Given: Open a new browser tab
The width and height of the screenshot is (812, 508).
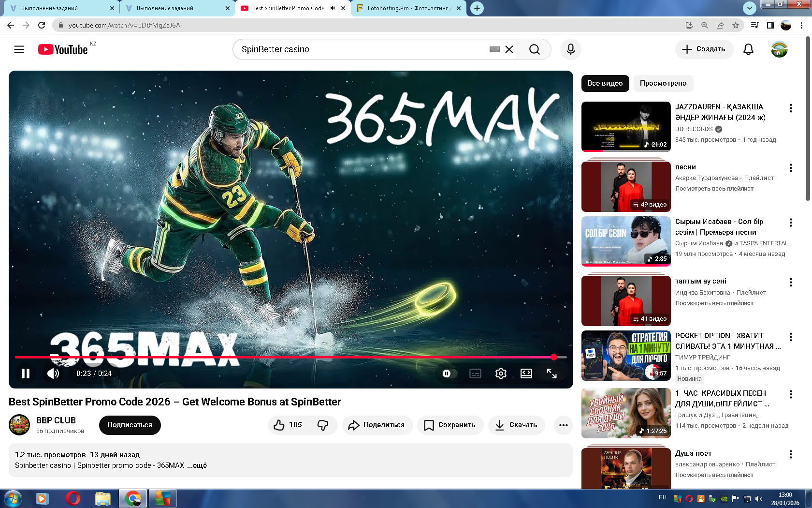Looking at the screenshot, I should click(x=477, y=8).
